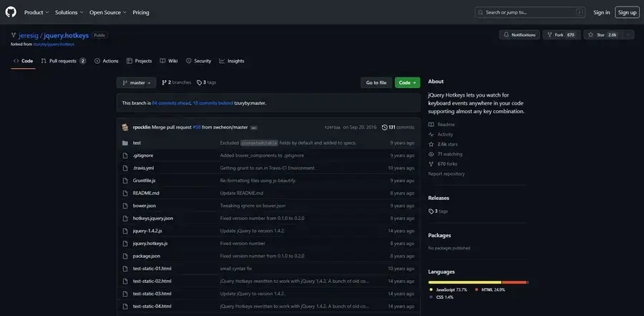Click rpocklin's avatar thumbnail

pos(125,127)
